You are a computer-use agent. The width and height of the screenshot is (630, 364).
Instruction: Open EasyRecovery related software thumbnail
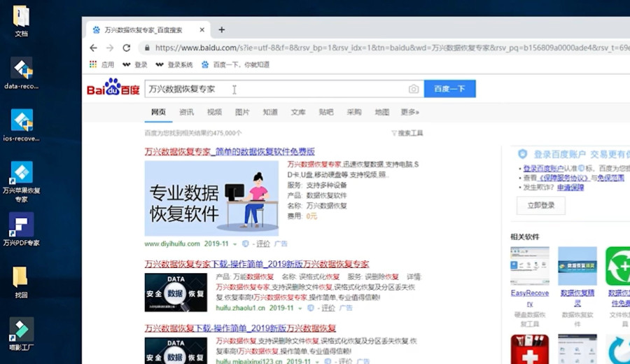pos(530,266)
